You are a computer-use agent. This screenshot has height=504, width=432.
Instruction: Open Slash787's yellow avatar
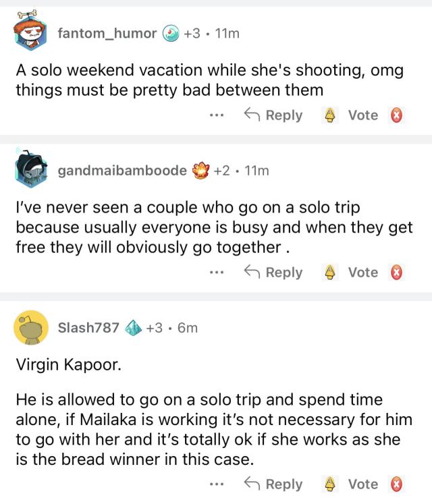31,327
